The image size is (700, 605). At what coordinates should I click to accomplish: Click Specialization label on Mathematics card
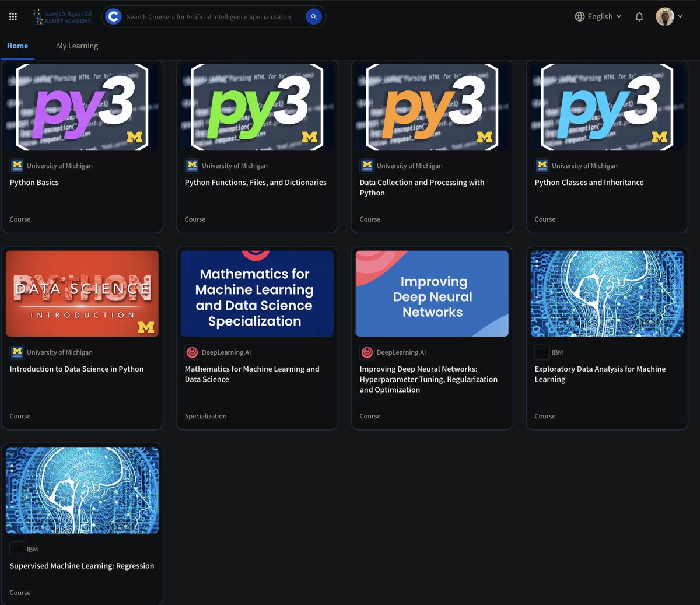tap(205, 416)
